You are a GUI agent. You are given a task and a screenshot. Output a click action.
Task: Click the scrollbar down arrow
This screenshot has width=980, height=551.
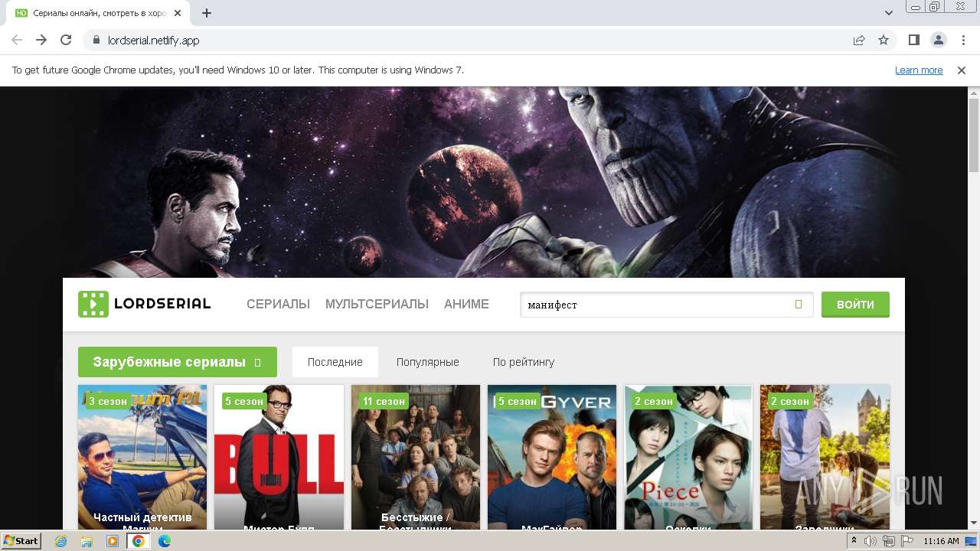pos(974,523)
